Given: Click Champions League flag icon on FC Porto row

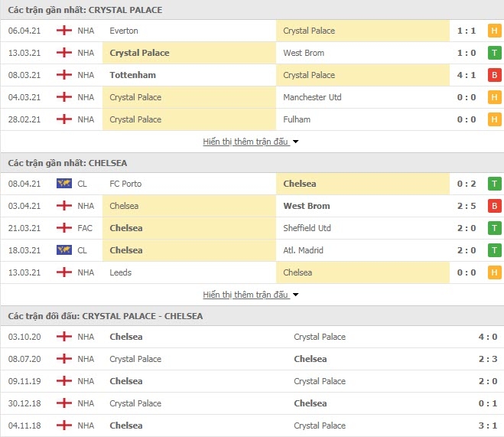Looking at the screenshot, I should click(64, 184).
